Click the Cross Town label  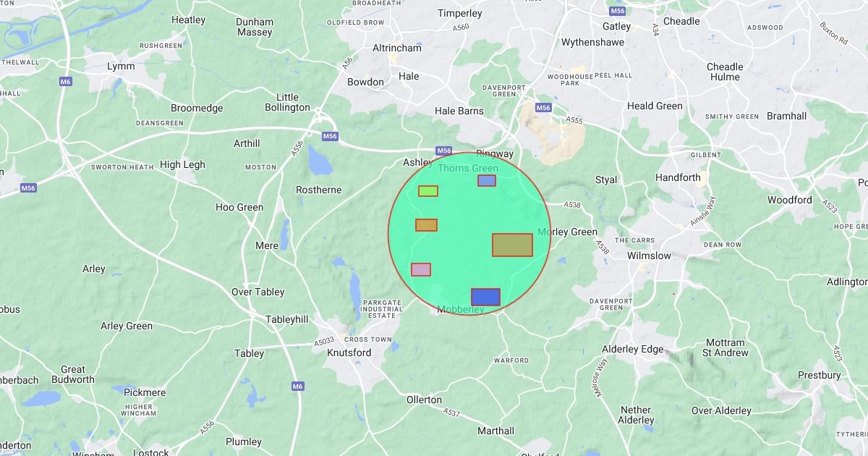tap(367, 339)
